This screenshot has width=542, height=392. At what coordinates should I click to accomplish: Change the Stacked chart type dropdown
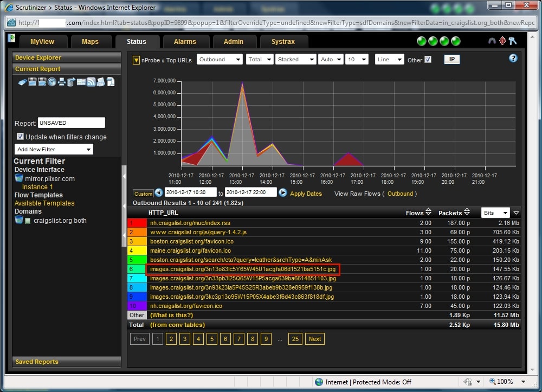295,59
